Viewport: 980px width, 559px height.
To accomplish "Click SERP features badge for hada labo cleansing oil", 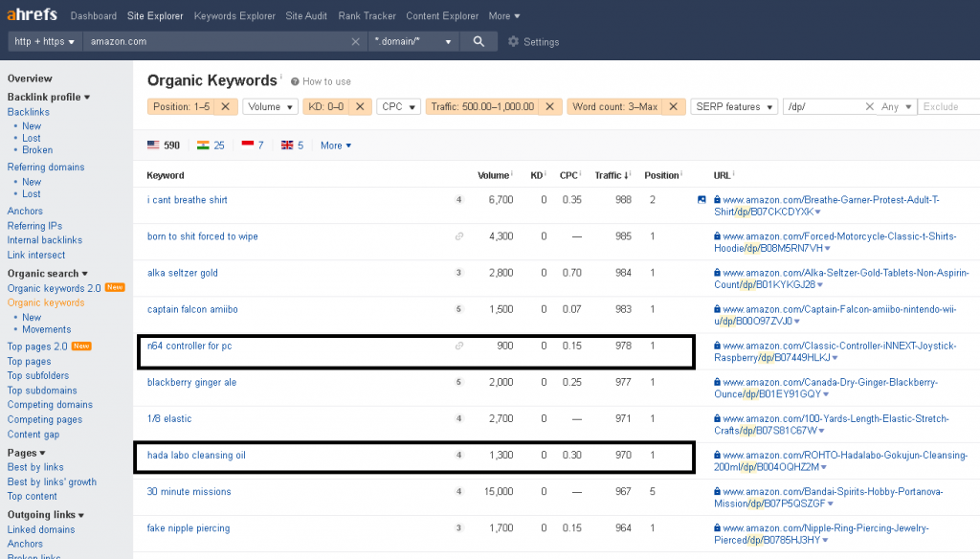I will [458, 456].
